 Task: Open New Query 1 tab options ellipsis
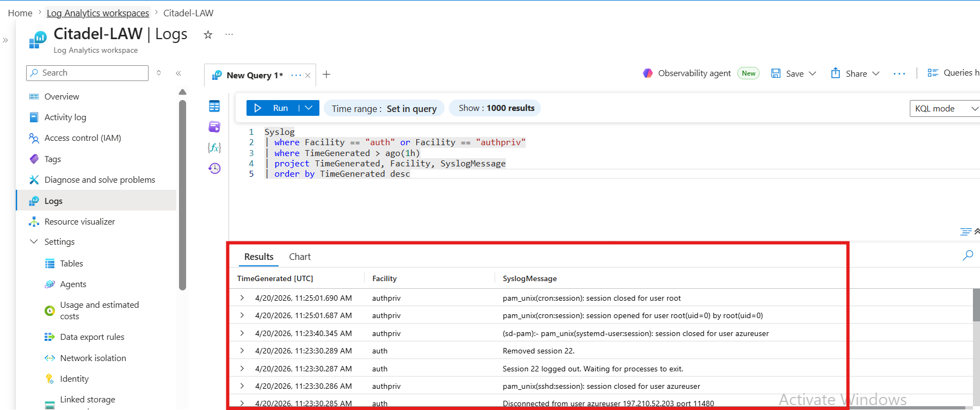[296, 75]
